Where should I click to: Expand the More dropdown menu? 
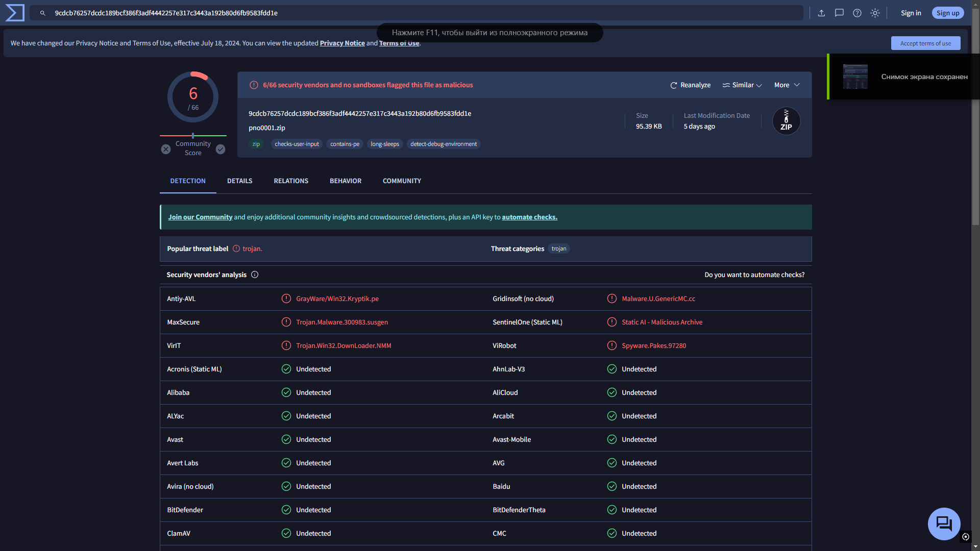point(787,85)
